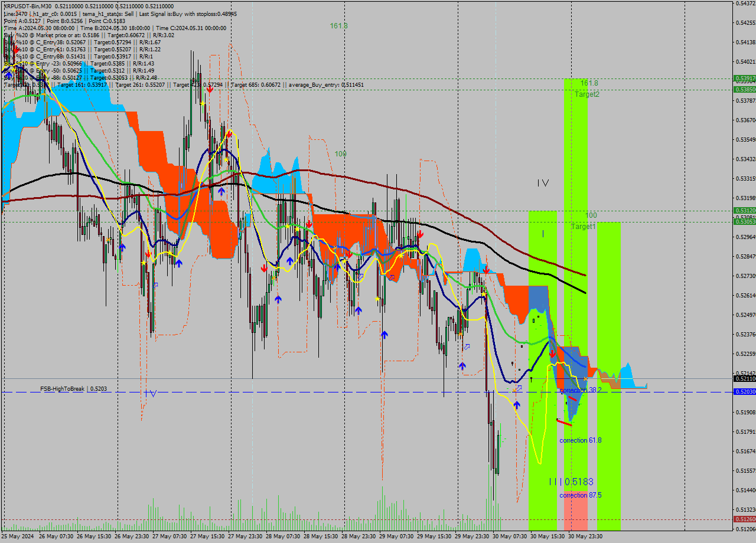Click 0.54375 on the price axis
756x543 pixels.
click(x=745, y=4)
